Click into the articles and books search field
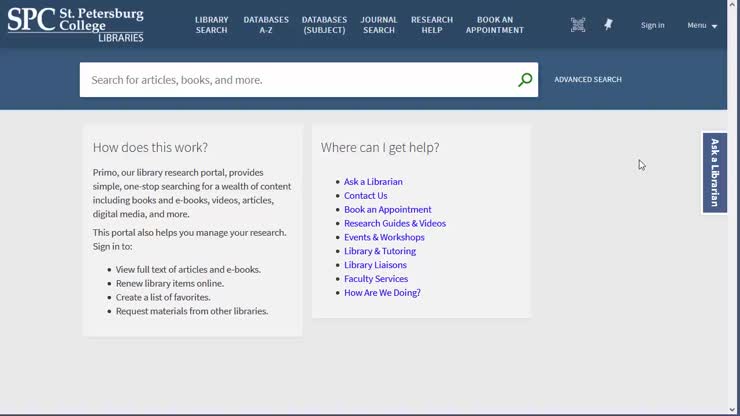 coord(300,80)
